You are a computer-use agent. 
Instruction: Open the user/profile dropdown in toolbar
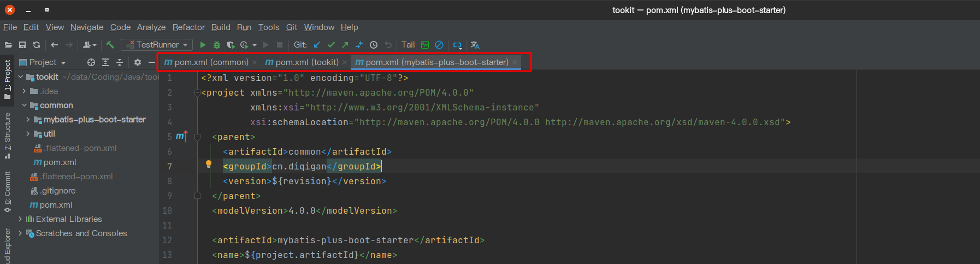(90, 45)
